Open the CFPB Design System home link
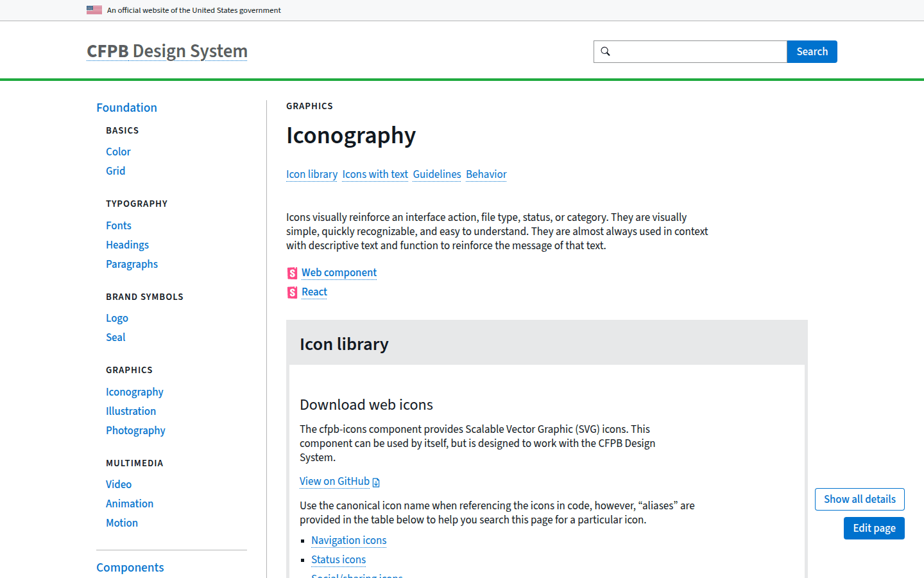 (x=167, y=51)
